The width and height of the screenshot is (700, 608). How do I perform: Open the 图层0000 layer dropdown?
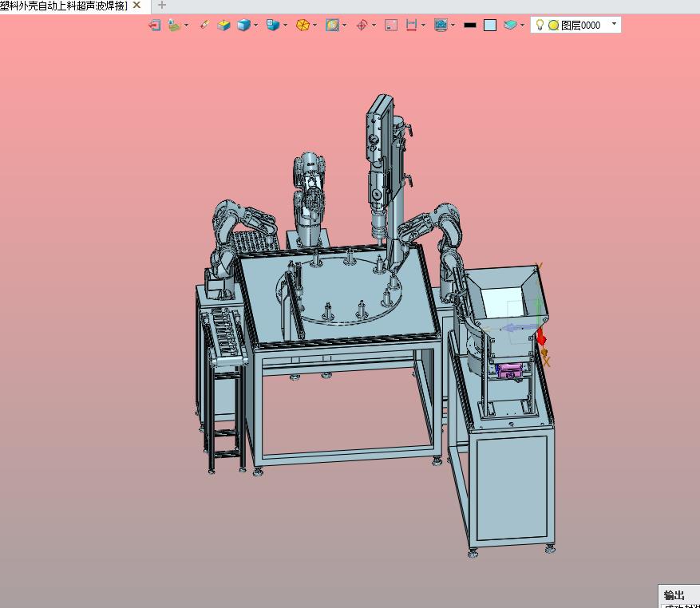[x=615, y=24]
